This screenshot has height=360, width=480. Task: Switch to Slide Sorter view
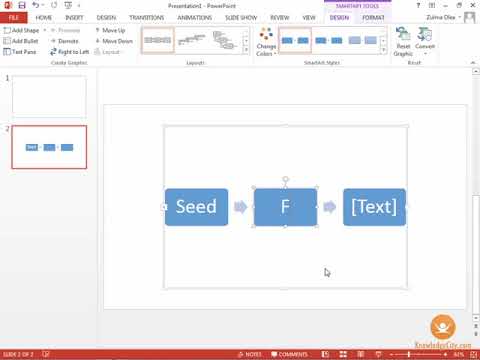343,354
